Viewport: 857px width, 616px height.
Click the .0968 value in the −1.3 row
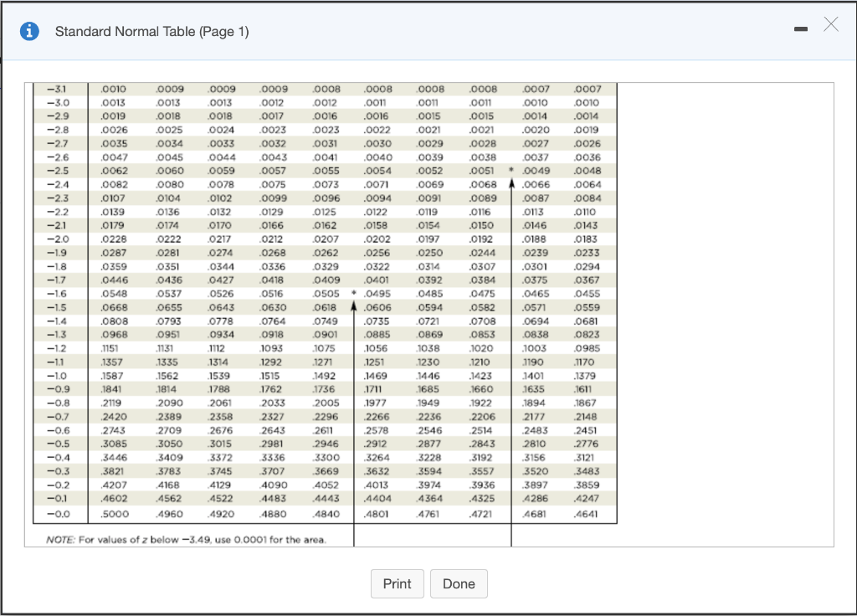pyautogui.click(x=114, y=335)
